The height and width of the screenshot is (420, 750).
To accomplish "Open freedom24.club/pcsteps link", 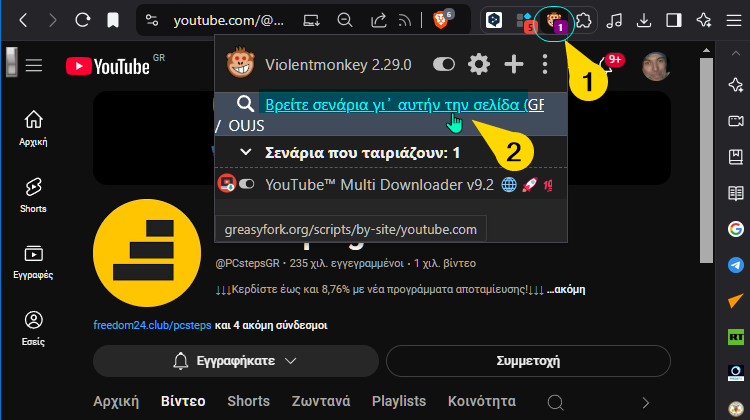I will (152, 325).
